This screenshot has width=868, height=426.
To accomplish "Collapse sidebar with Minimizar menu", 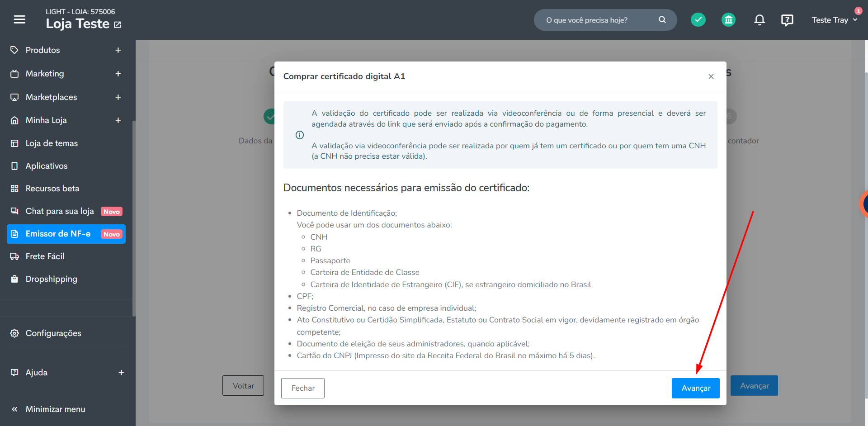I will (x=48, y=409).
